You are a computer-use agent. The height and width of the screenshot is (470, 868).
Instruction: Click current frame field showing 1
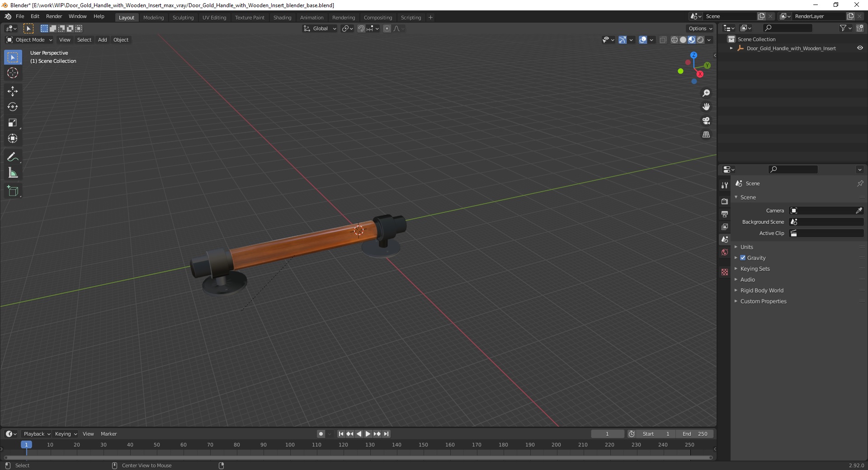tap(607, 434)
